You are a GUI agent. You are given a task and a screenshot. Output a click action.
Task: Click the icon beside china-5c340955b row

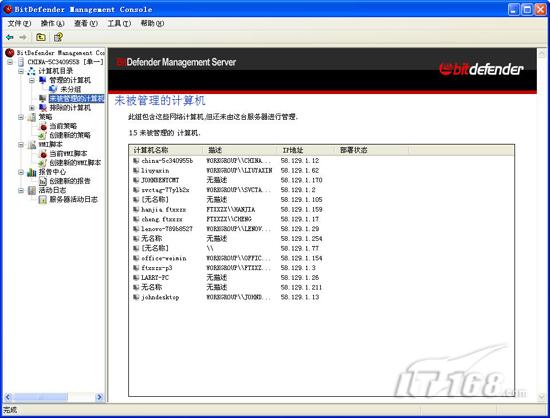coord(136,161)
